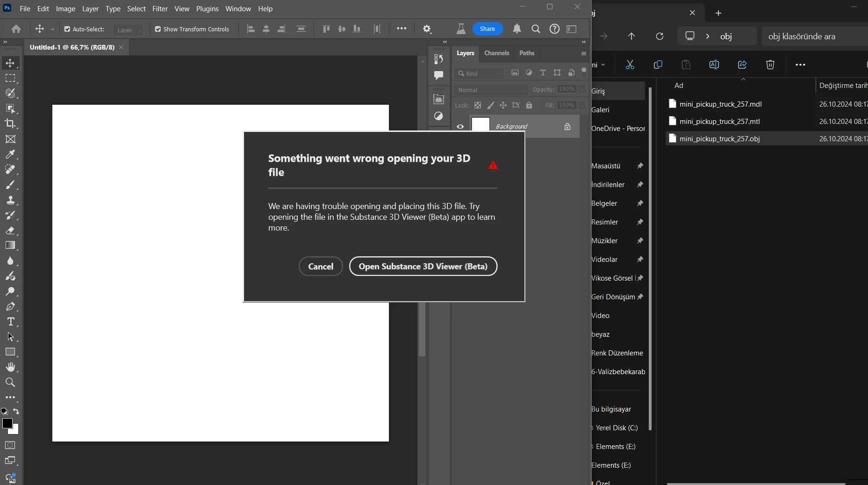Screen dimensions: 868x485
Task: Switch to the Channels tab
Action: [x=496, y=53]
